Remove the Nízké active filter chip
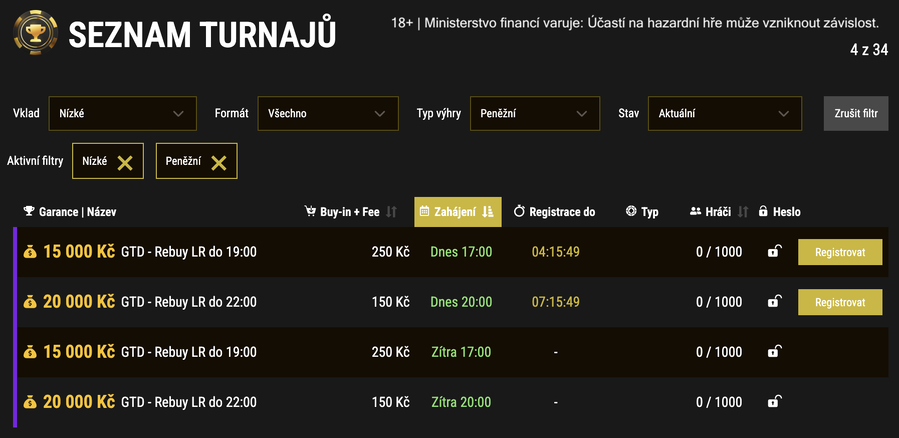The image size is (899, 438). coord(125,162)
